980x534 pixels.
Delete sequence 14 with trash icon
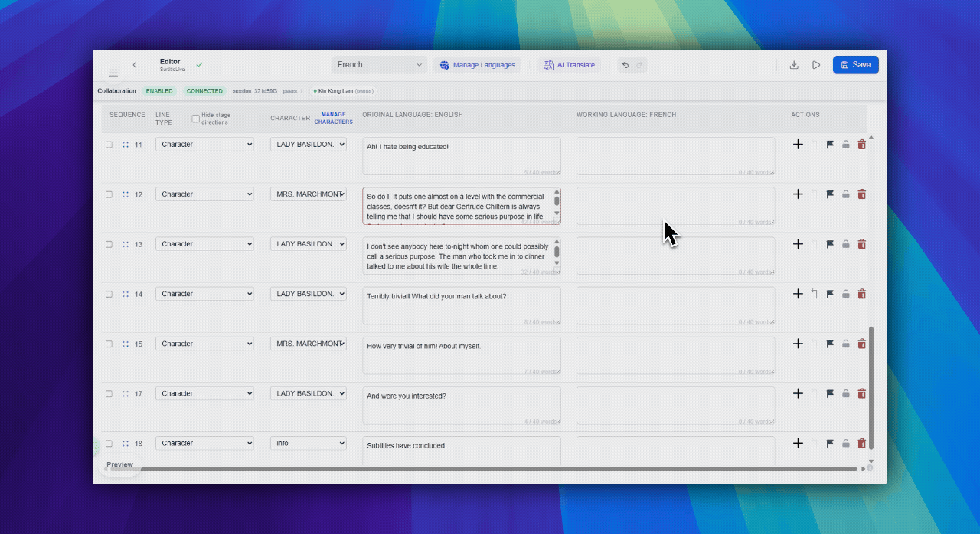[x=862, y=294]
